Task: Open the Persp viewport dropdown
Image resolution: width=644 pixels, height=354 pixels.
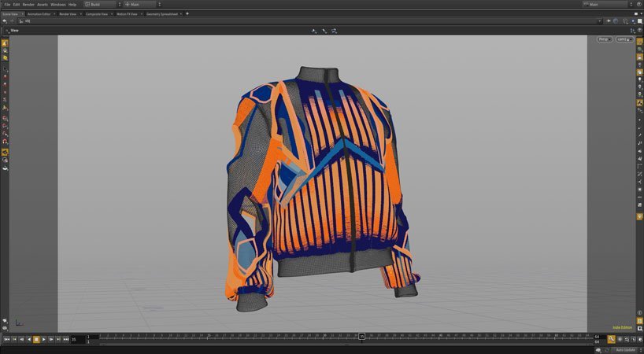Action: (x=604, y=39)
